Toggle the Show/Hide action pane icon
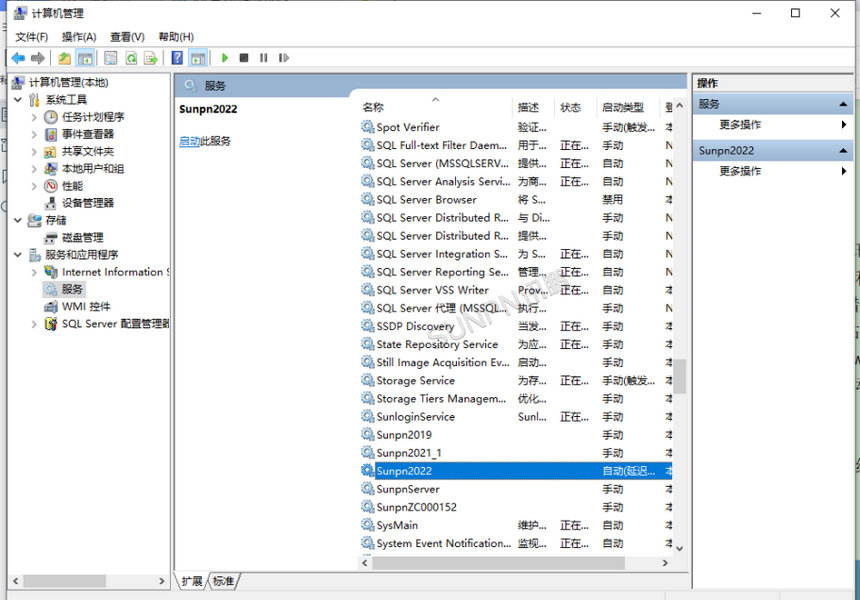Viewport: 860px width, 600px height. click(x=198, y=58)
